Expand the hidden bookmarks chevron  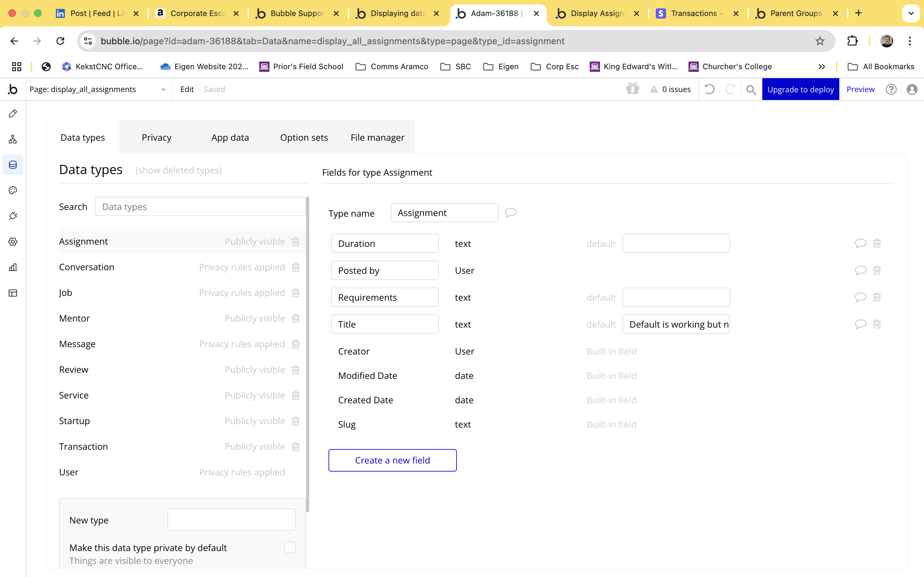[x=822, y=67]
